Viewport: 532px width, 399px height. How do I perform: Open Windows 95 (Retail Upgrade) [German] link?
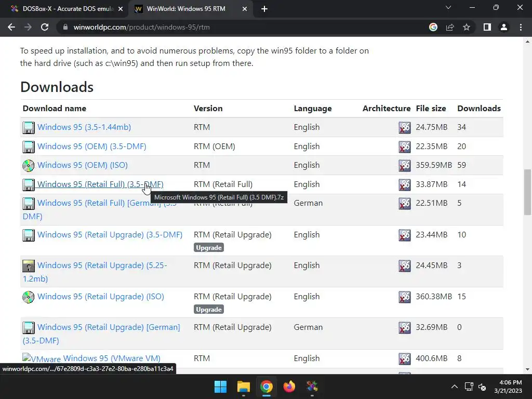coord(109,327)
